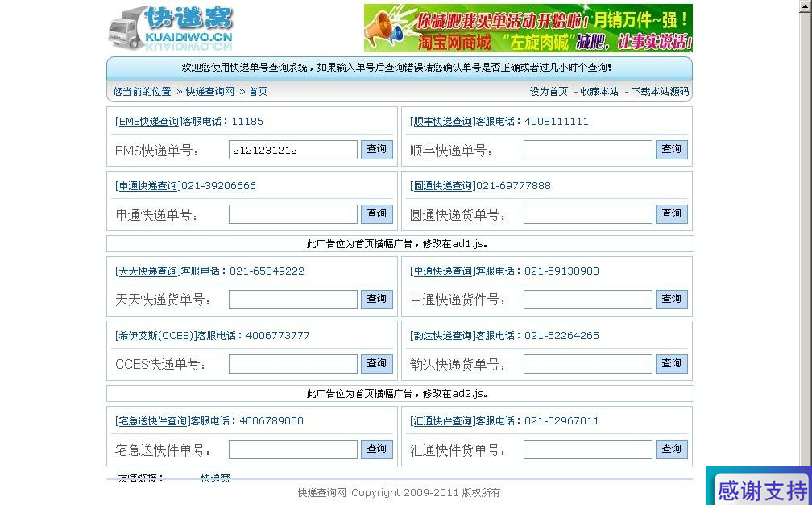Click the phone number 021-39206666
The height and width of the screenshot is (505, 812).
(x=218, y=186)
